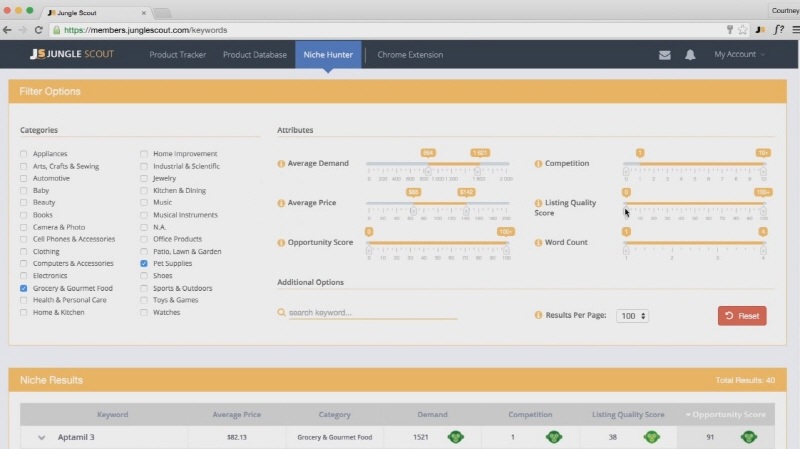Tick the Sports & Outdoors category
Viewport: 800px width, 449px height.
pos(144,288)
